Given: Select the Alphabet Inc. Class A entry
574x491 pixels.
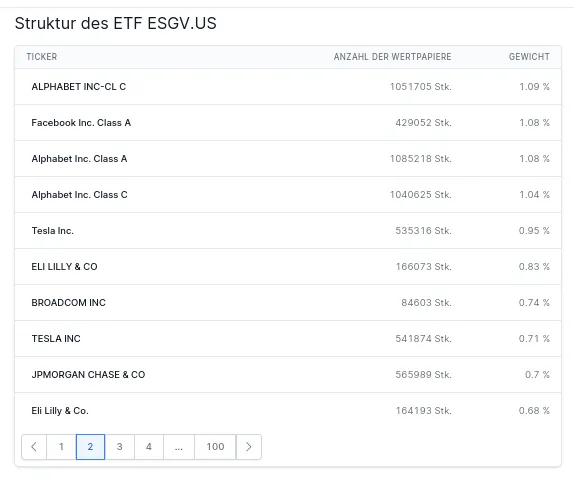Looking at the screenshot, I should (79, 159).
